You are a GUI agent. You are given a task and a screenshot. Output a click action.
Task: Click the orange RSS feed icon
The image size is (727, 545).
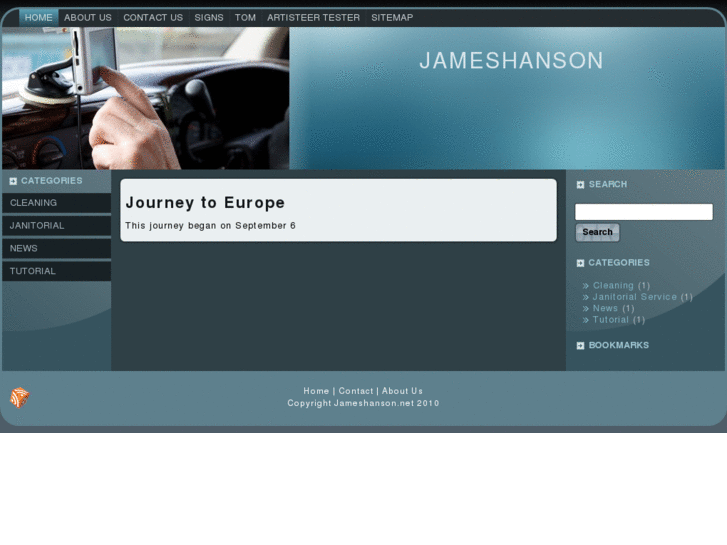point(19,398)
